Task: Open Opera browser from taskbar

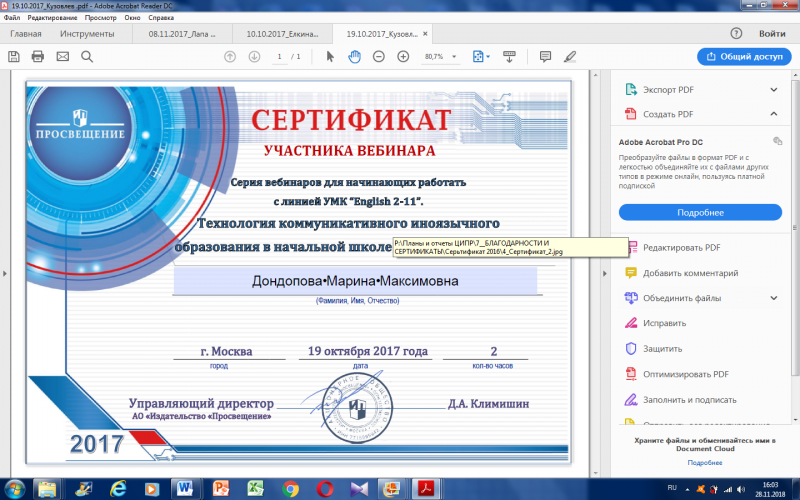Action: [325, 489]
